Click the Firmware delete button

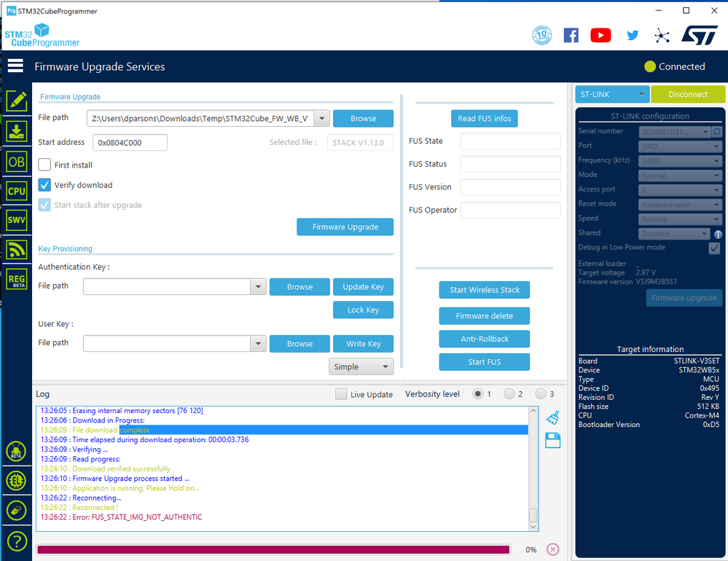[485, 316]
